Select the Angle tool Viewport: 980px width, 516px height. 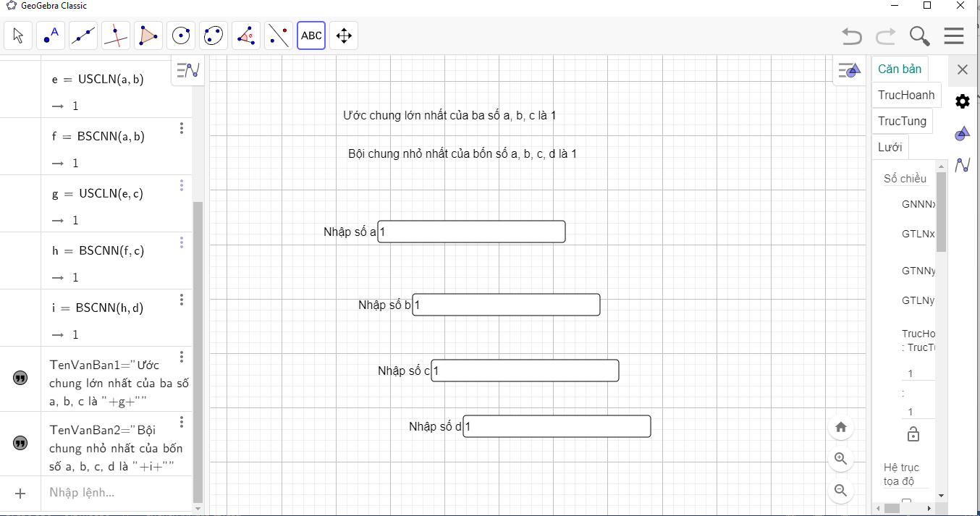[246, 35]
